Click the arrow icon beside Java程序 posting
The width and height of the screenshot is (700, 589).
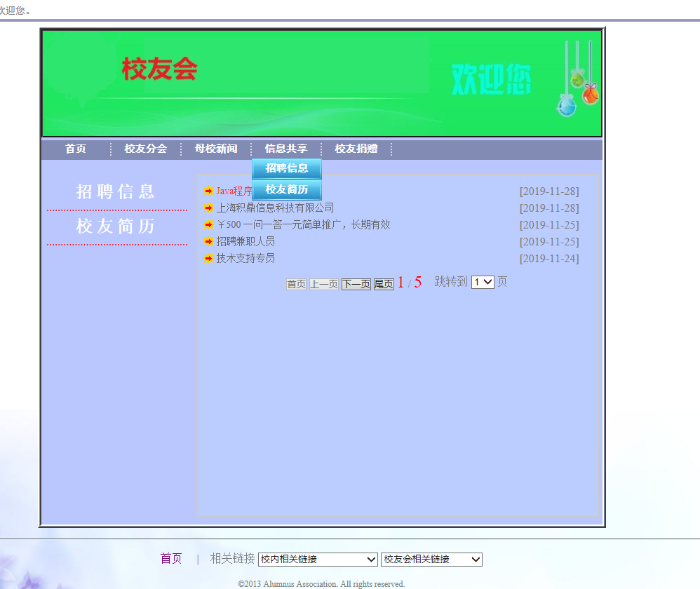208,191
